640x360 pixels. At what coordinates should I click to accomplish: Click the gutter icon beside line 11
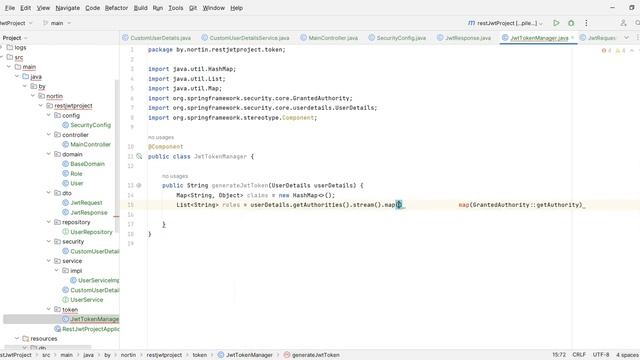[x=139, y=156]
